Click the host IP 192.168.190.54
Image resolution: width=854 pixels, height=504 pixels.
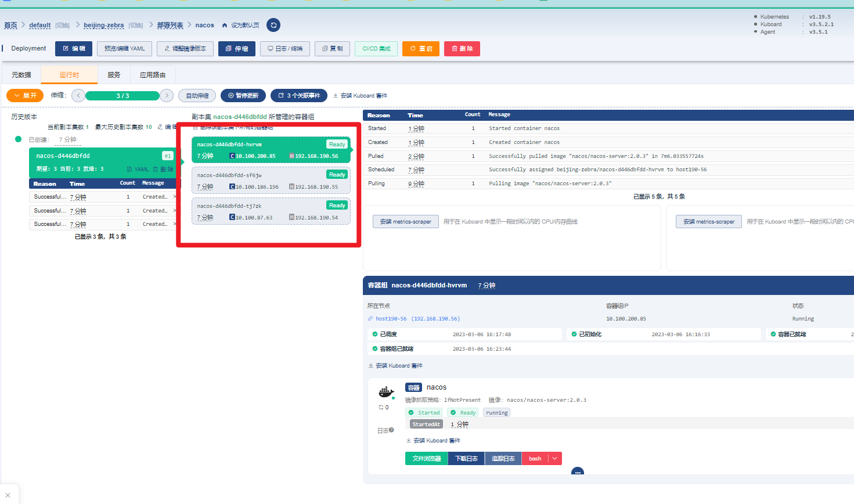pyautogui.click(x=314, y=218)
